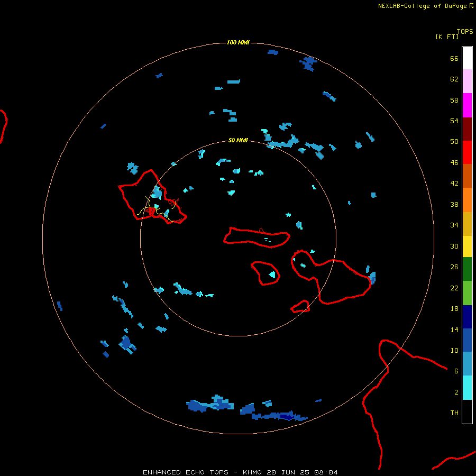Click the legend value 14

click(x=454, y=329)
